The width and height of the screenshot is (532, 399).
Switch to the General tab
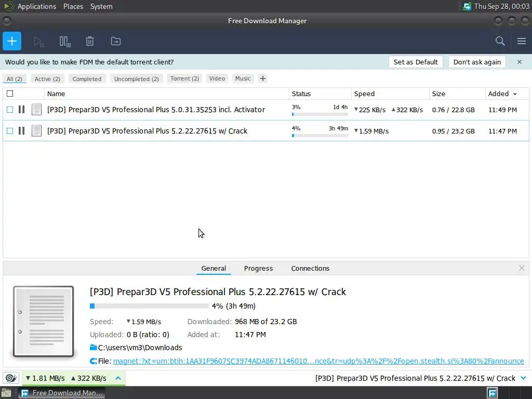(x=214, y=269)
